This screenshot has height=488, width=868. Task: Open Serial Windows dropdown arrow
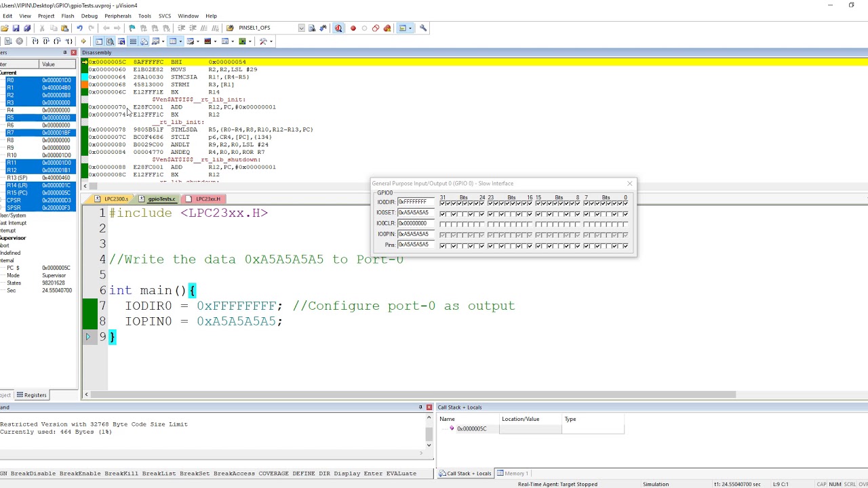pos(197,41)
